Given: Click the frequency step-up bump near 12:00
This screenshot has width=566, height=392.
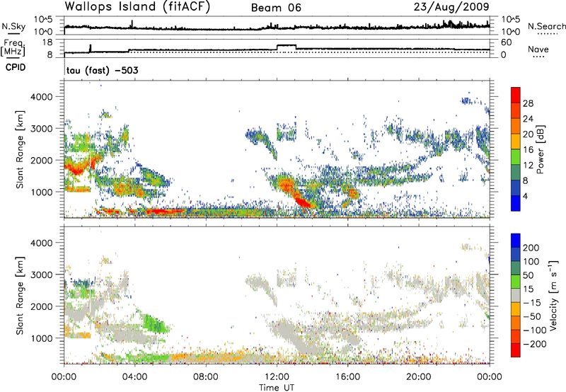Looking at the screenshot, I should (x=287, y=47).
